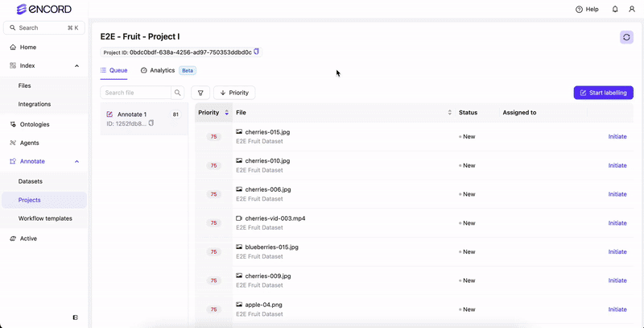Initiate cherries-009.jpg
This screenshot has height=328, width=644.
[x=617, y=280]
